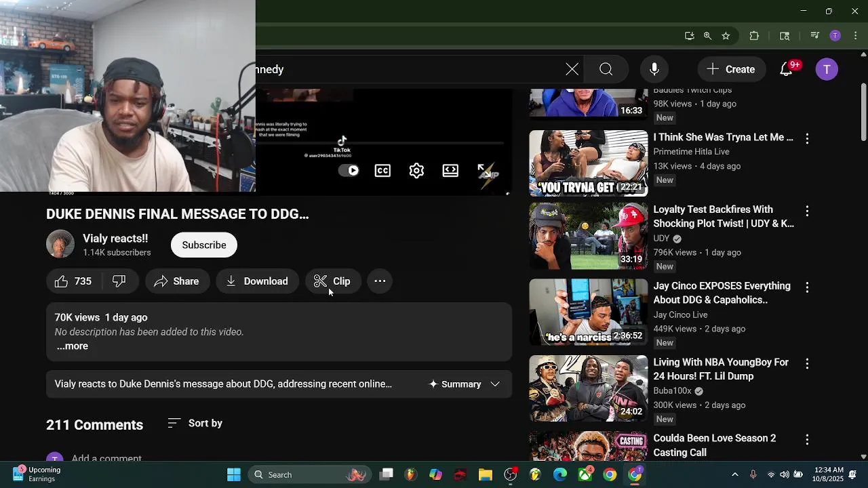868x488 pixels.
Task: Open the Upcoming Earnings widget
Action: [37, 474]
